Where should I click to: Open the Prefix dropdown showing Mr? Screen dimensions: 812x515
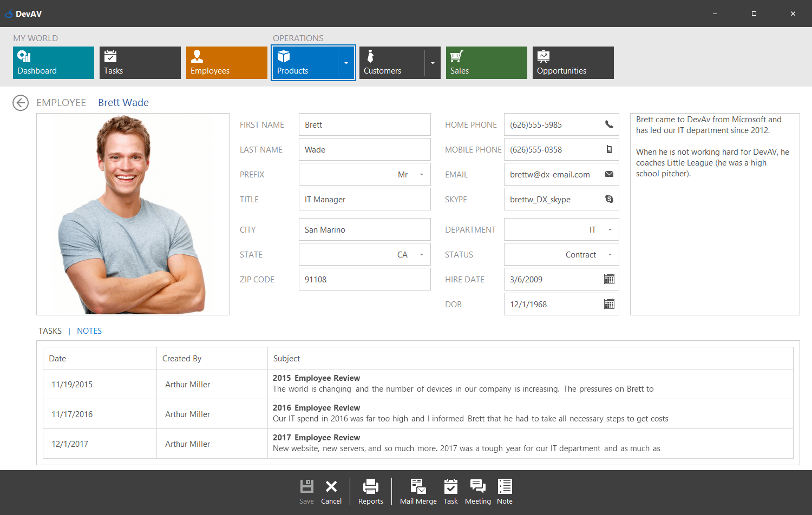coord(422,174)
